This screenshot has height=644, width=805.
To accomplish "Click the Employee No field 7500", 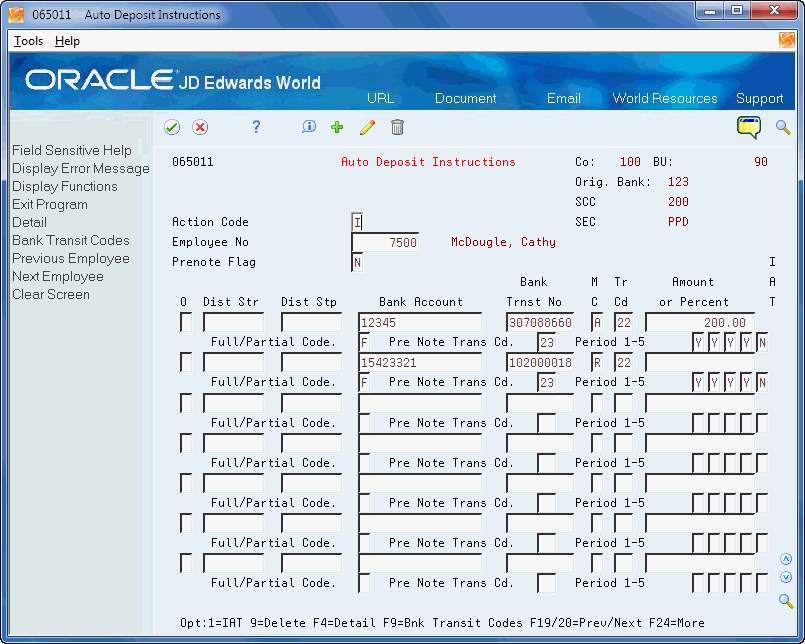I will click(x=385, y=242).
